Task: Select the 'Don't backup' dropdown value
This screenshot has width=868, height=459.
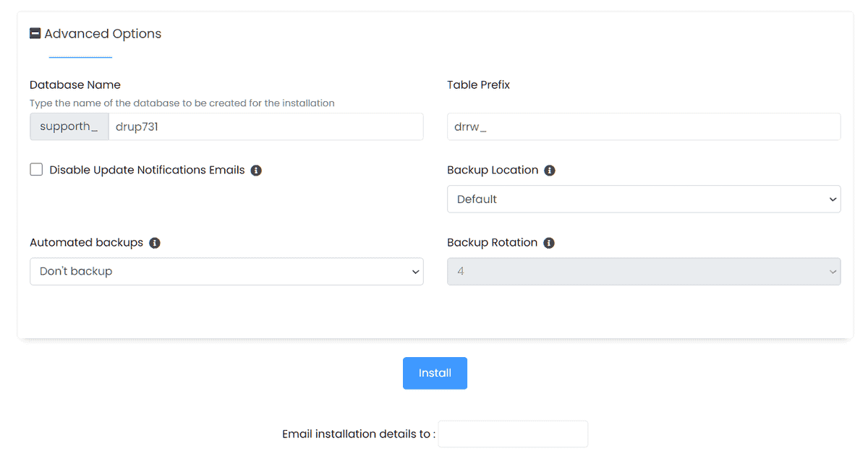Action: (x=226, y=271)
